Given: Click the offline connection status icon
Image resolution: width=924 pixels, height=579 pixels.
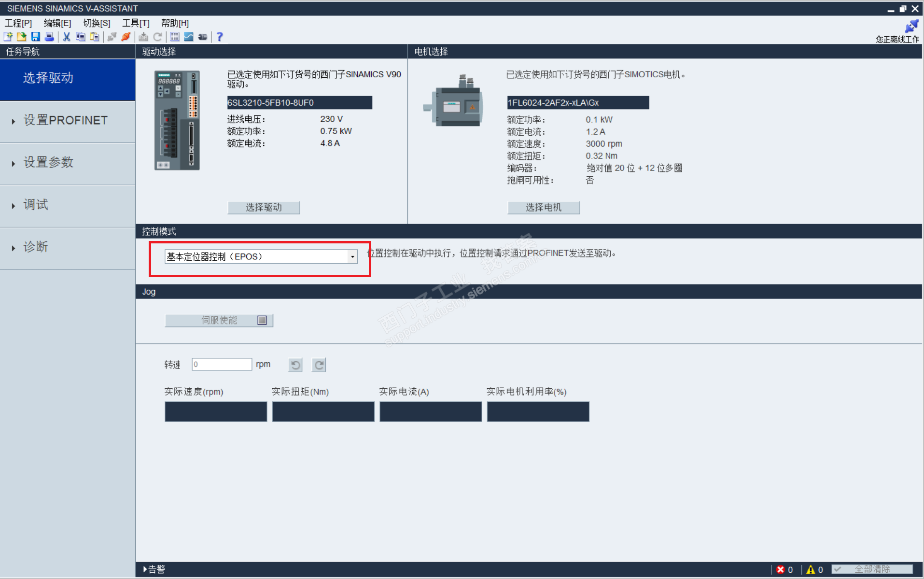Looking at the screenshot, I should [911, 26].
